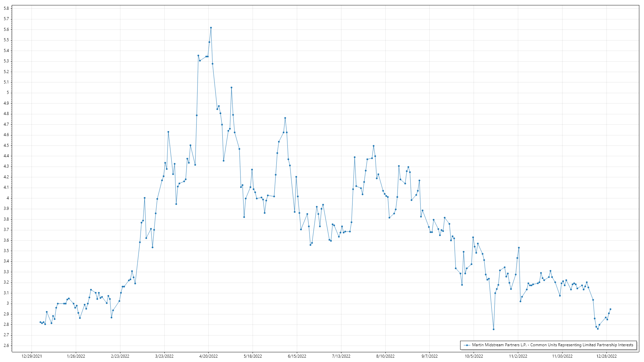Click the 4 y-axis tick label
644x362 pixels.
tap(8, 198)
